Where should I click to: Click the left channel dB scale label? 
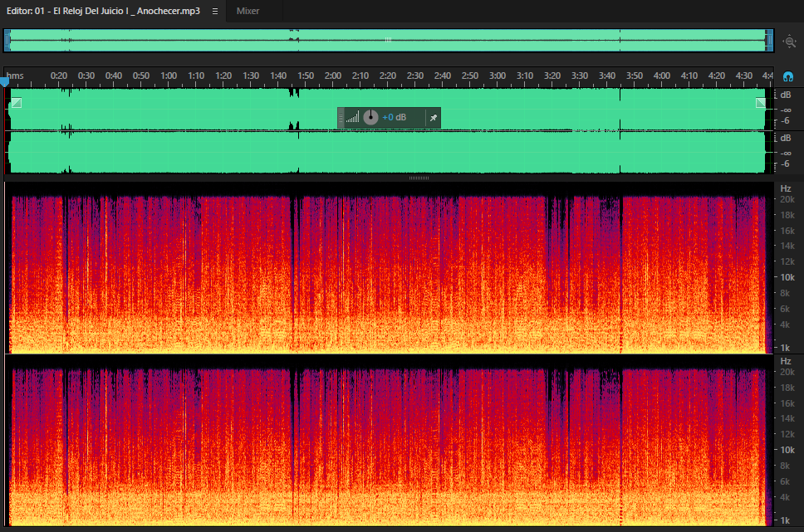786,95
